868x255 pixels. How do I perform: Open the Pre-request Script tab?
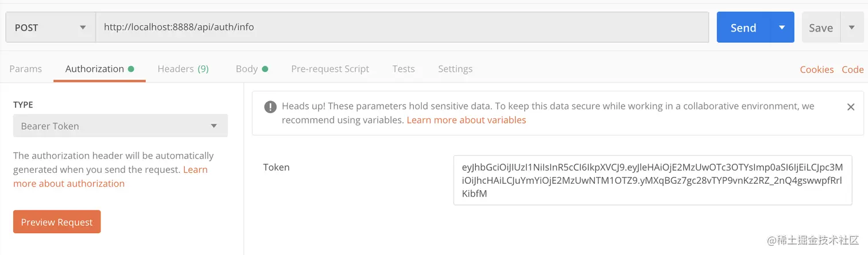point(330,69)
